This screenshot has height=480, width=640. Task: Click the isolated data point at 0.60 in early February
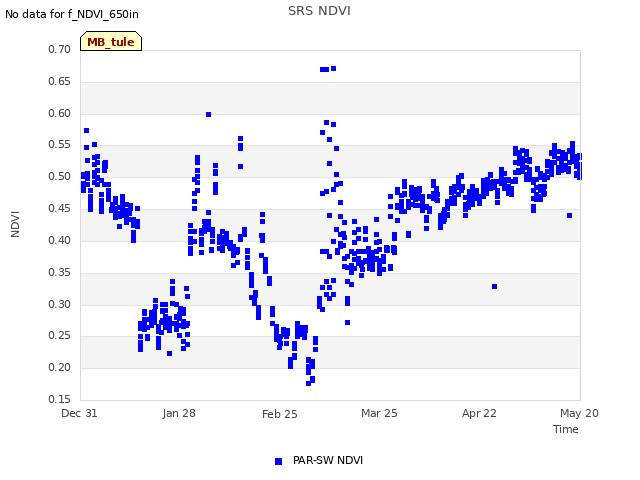pyautogui.click(x=209, y=115)
